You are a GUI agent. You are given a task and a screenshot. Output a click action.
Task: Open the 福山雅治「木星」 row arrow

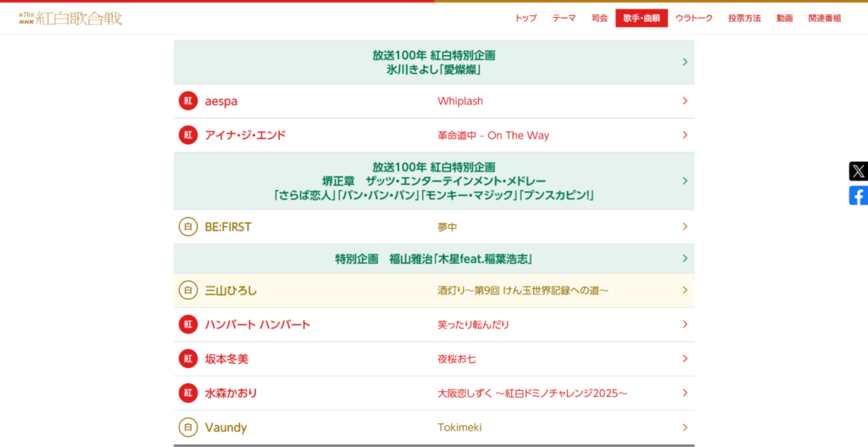(x=684, y=259)
